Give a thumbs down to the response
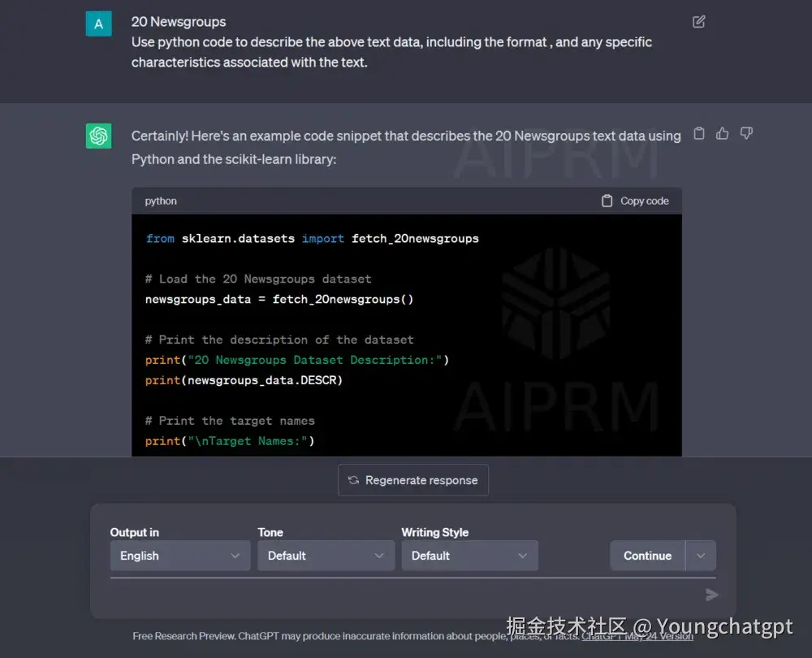Image resolution: width=812 pixels, height=658 pixels. pyautogui.click(x=745, y=133)
